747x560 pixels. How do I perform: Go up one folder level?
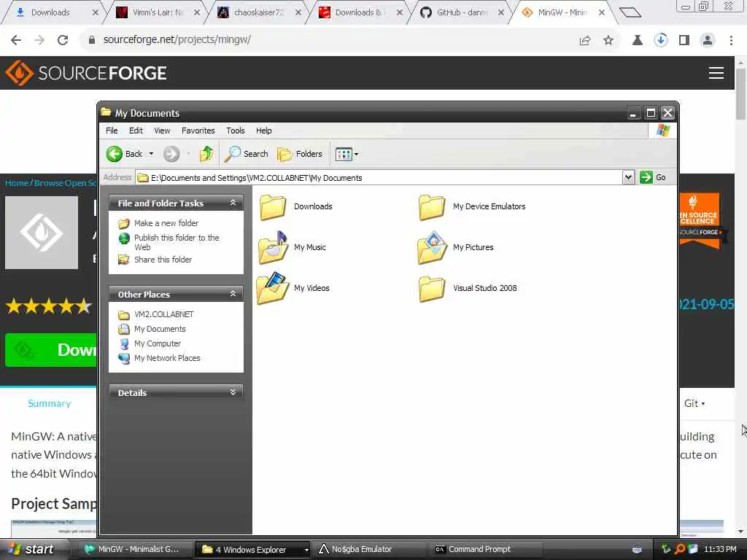(x=206, y=154)
